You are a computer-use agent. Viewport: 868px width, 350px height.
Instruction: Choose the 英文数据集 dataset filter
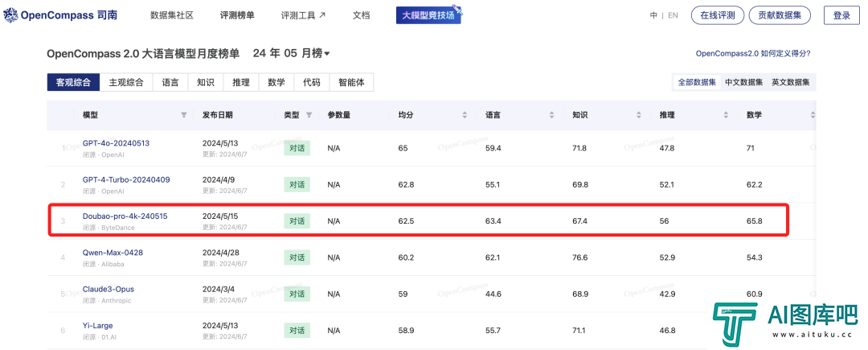tap(791, 82)
